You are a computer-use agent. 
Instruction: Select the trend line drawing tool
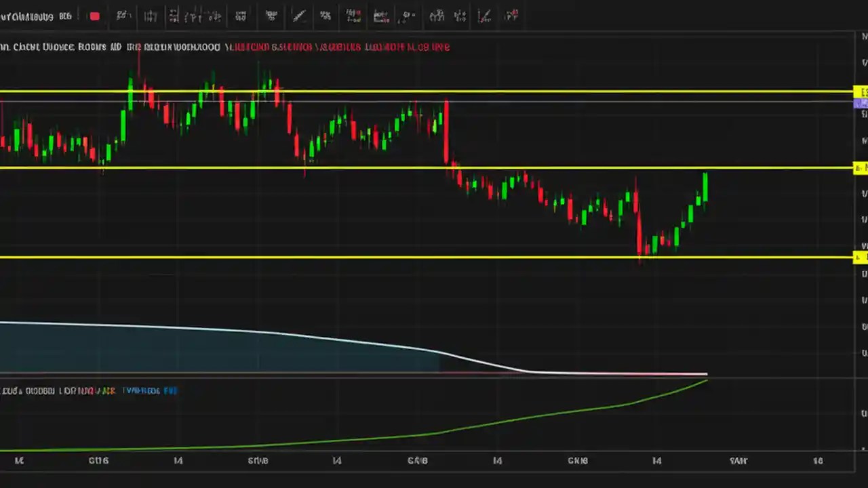click(x=298, y=16)
